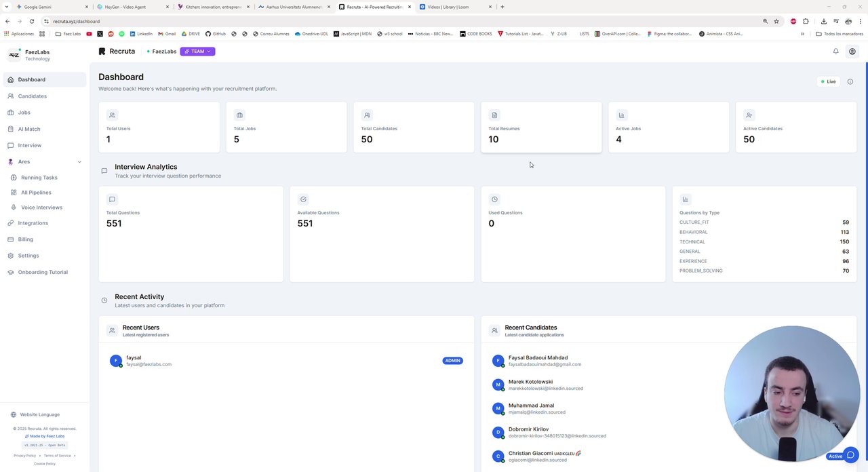Open candidate Faysal Badaoui Mahdad

538,357
